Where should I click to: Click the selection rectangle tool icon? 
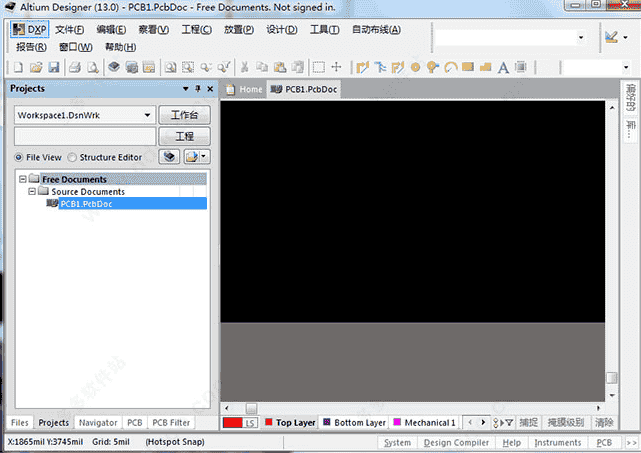[318, 67]
